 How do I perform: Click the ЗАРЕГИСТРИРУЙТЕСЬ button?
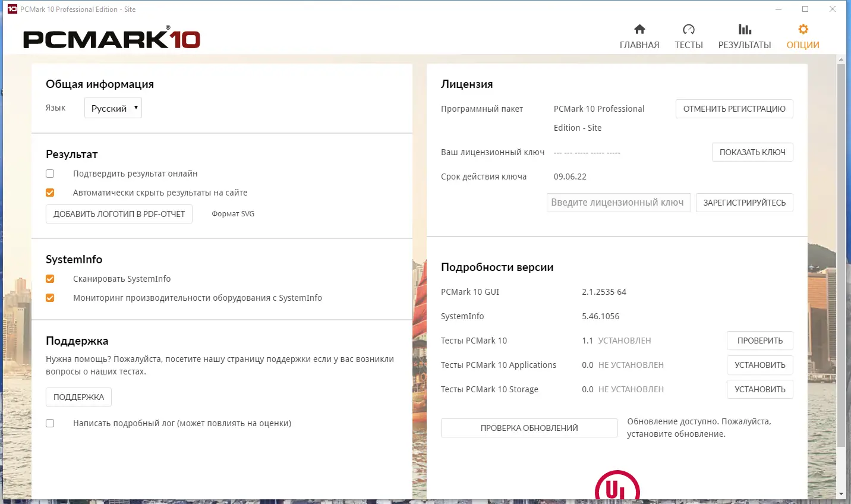click(745, 203)
